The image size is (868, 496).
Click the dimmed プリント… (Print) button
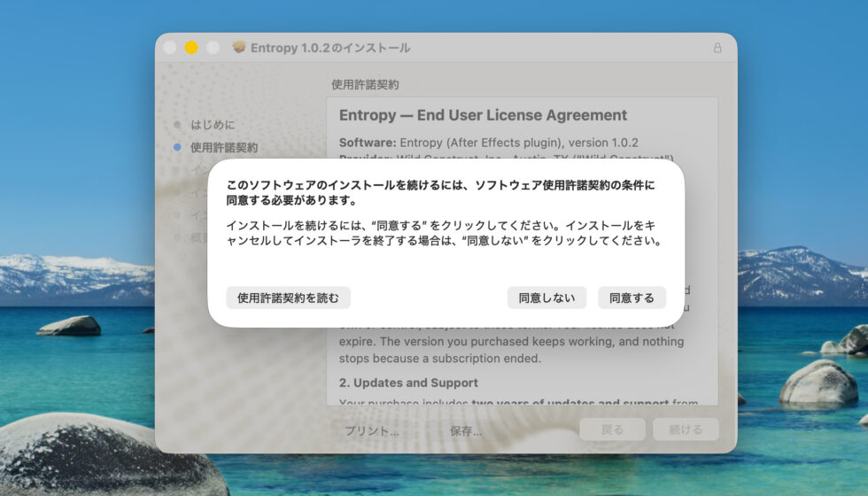(x=371, y=430)
